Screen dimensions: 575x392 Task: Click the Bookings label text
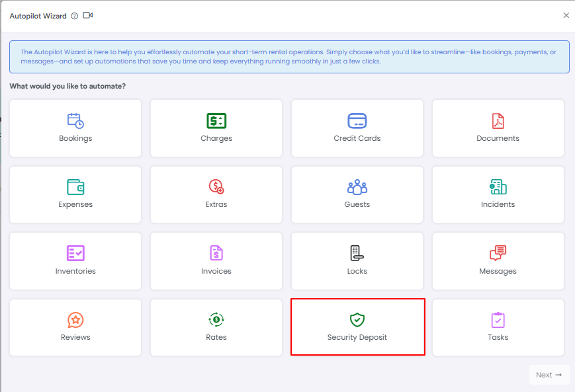point(75,138)
